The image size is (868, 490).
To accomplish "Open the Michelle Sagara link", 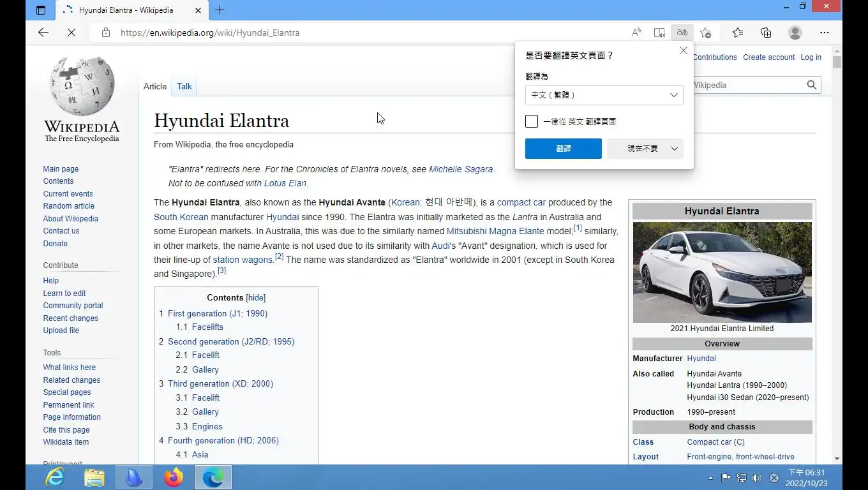I will [461, 169].
